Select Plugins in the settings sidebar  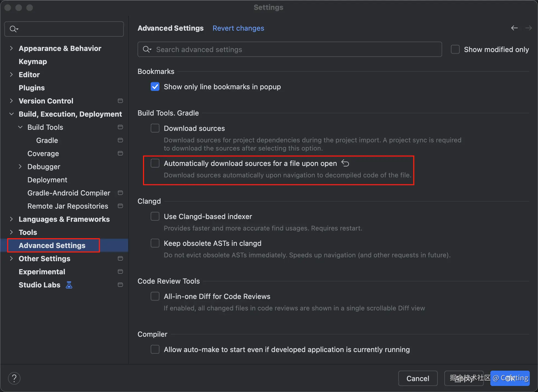(32, 88)
